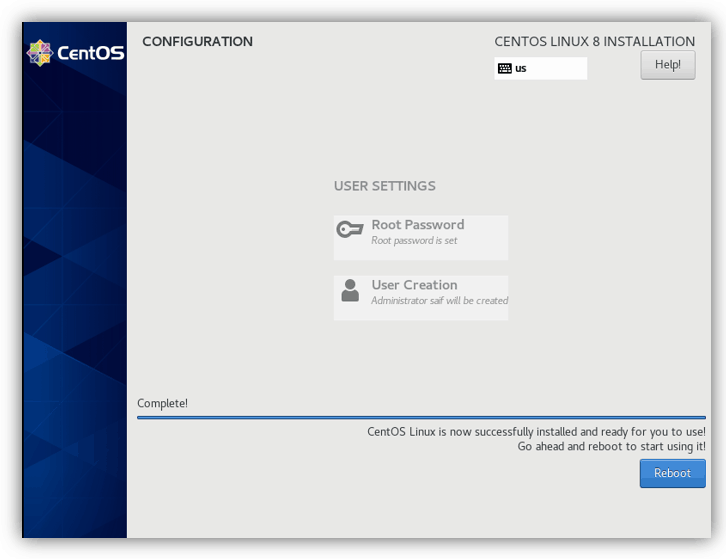Click the CONFIGURATION title
This screenshot has width=726, height=559.
pyautogui.click(x=198, y=42)
